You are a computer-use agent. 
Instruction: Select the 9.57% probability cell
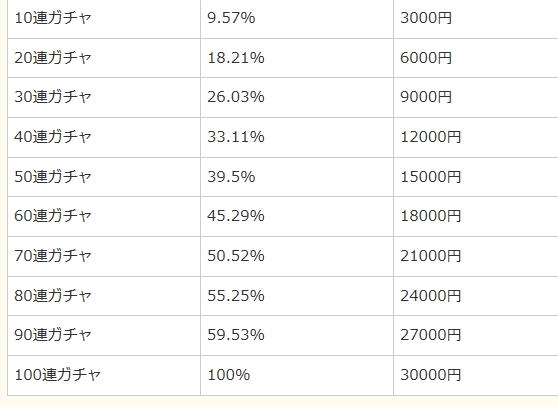231,18
